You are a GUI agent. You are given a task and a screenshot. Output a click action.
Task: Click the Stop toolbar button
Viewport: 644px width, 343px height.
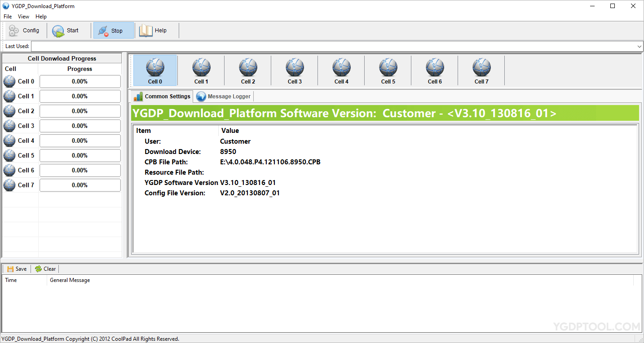coord(114,31)
